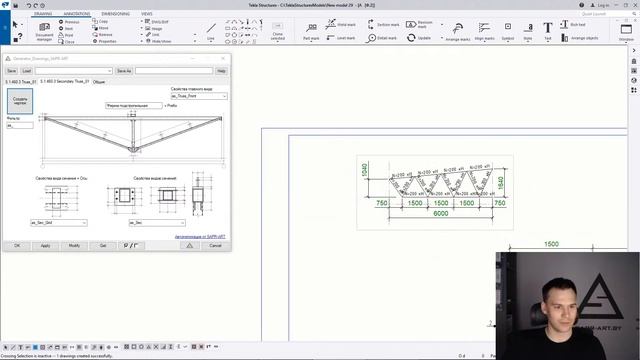Open the saved settings dropdown

tap(74, 71)
